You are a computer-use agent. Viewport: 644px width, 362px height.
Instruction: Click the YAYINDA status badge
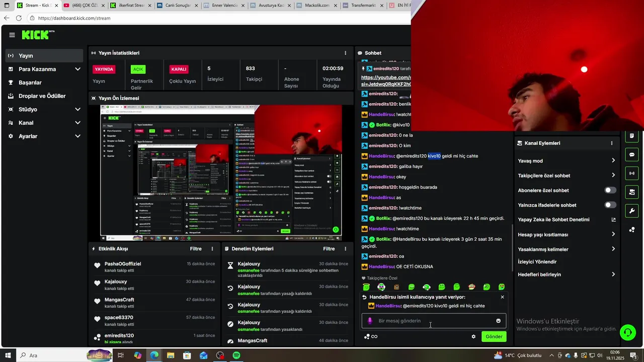tap(104, 69)
